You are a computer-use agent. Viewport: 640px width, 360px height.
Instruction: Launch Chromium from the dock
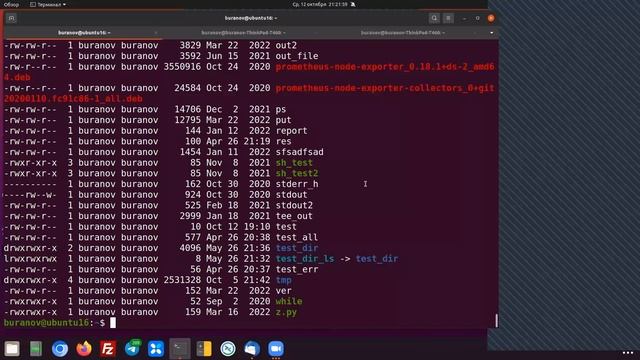[x=60, y=349]
